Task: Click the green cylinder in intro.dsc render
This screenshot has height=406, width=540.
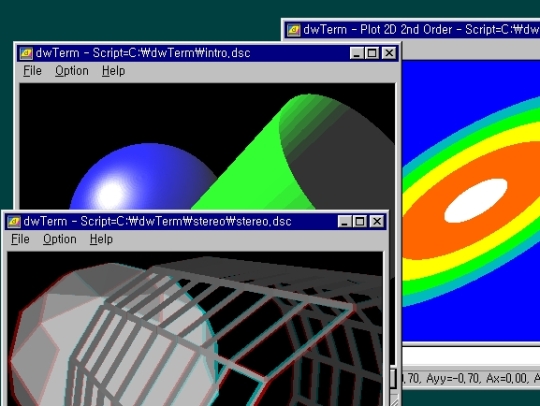Action: click(255, 165)
